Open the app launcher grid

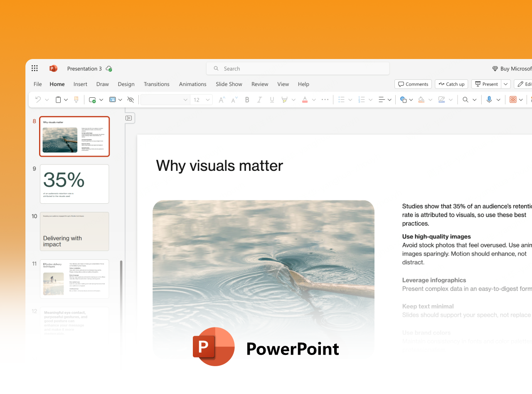[35, 69]
